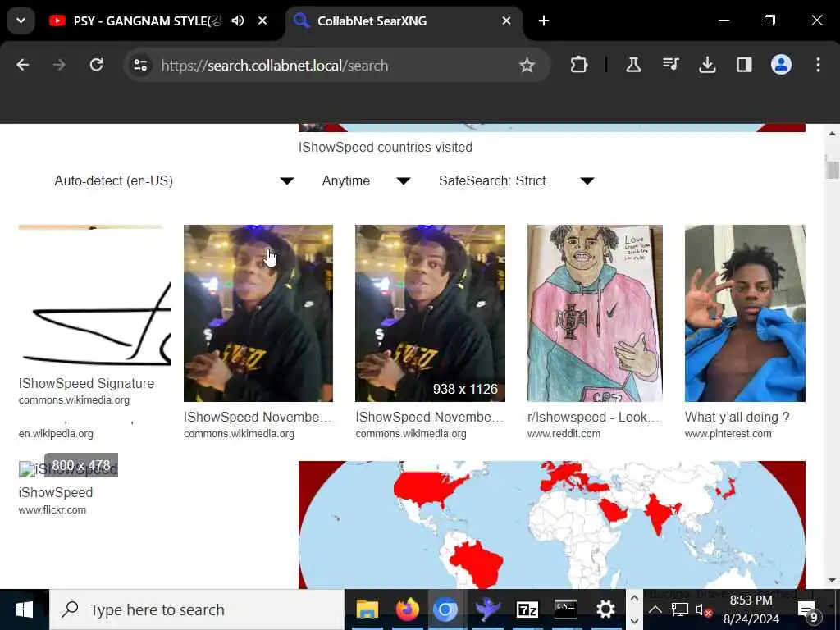Open the notification center with 9 alerts
The width and height of the screenshot is (840, 630).
[x=809, y=610]
